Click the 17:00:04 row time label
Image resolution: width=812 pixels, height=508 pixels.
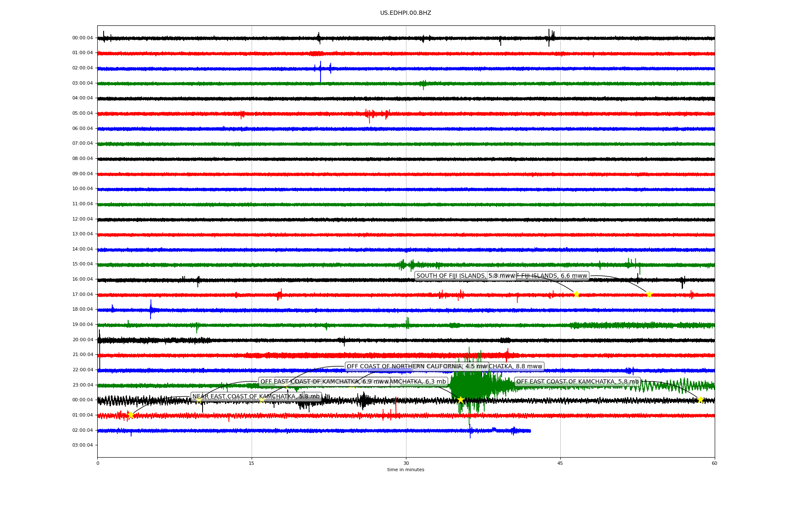click(x=82, y=295)
